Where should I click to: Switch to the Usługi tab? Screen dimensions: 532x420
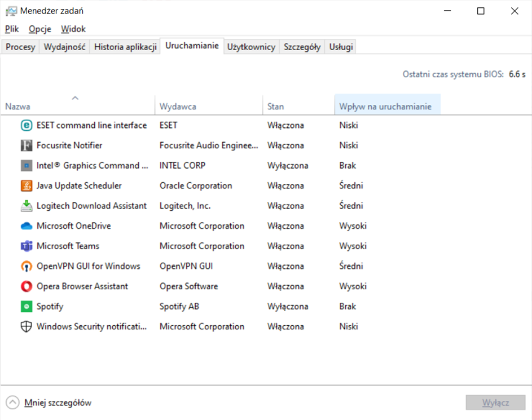[341, 47]
